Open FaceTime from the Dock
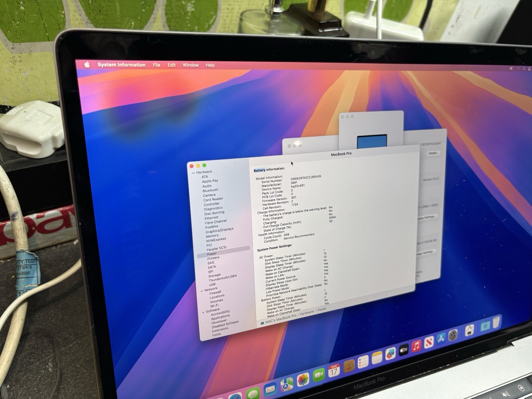This screenshot has height=399, width=532. (x=319, y=375)
